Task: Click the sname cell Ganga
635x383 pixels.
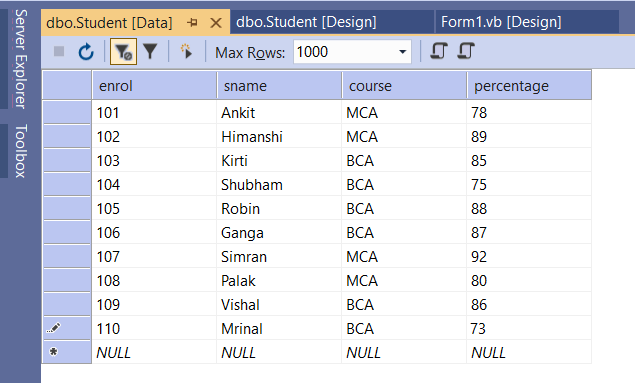Action: (279, 232)
